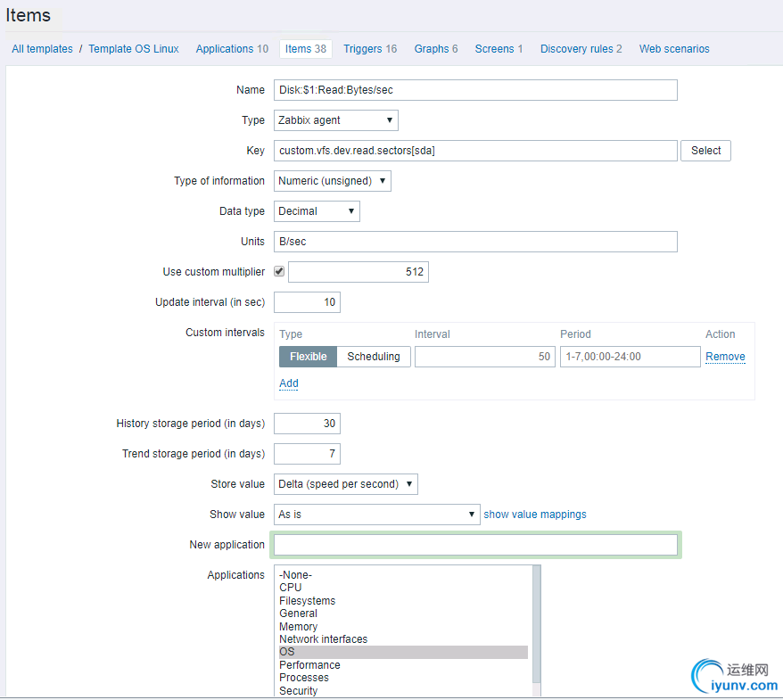This screenshot has height=700, width=783.
Task: Add a new custom interval
Action: pos(289,383)
